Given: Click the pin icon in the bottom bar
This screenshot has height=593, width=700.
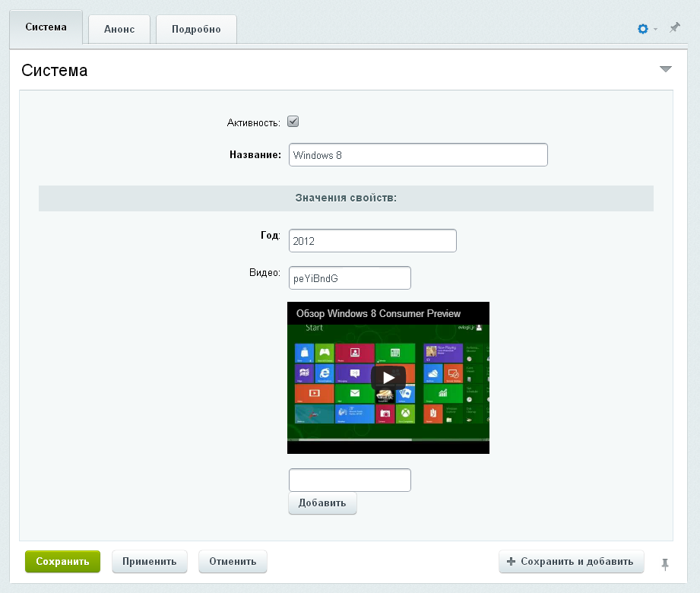Looking at the screenshot, I should [x=665, y=563].
